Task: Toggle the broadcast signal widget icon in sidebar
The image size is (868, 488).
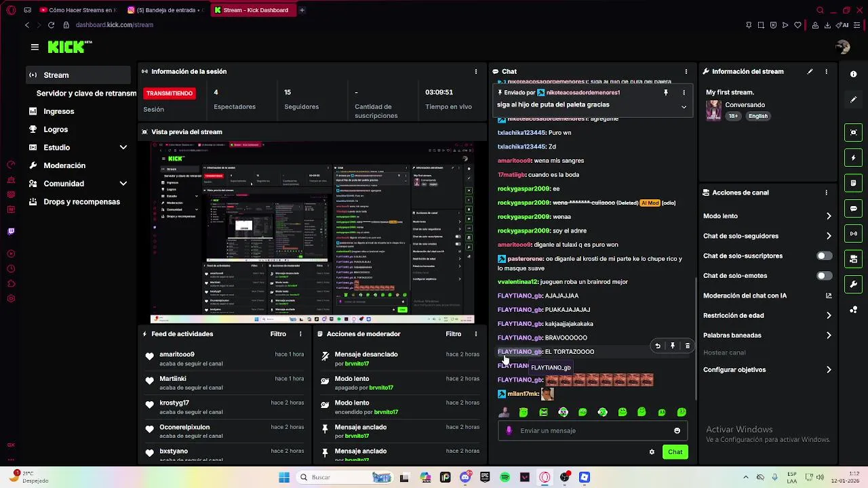Action: [x=853, y=234]
